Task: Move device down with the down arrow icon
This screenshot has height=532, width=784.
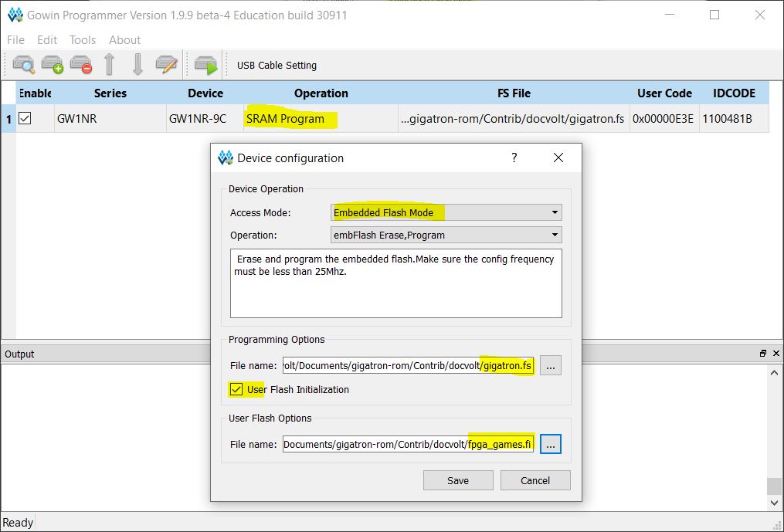Action: click(137, 65)
